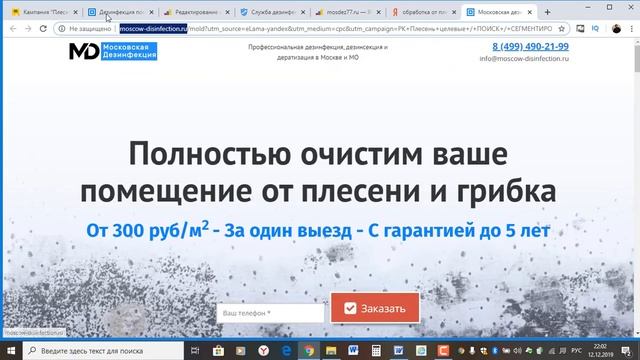Click the tagline 'Профессиональная дезинфекция, дезинсекция и'
The image size is (640, 360).
coord(318,47)
